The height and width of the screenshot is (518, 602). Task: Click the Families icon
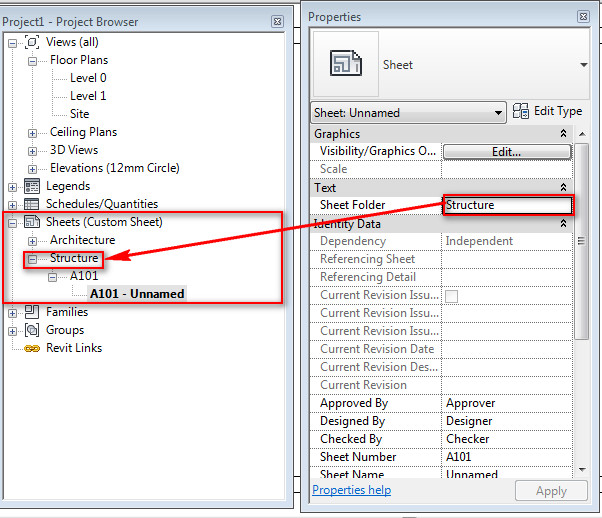(x=32, y=312)
